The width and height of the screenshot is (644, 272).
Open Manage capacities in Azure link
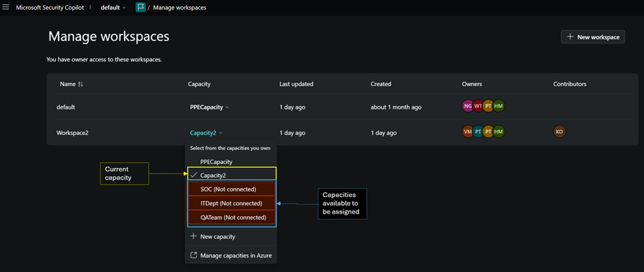click(231, 255)
